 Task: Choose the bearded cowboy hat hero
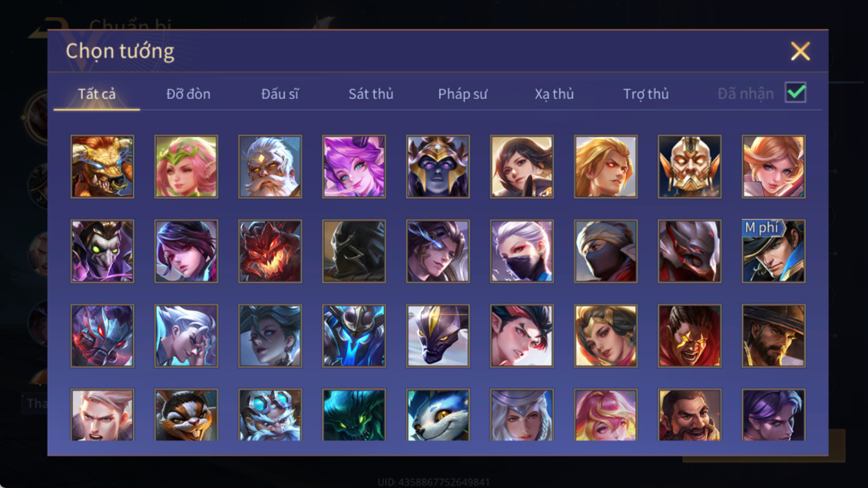pyautogui.click(x=774, y=336)
